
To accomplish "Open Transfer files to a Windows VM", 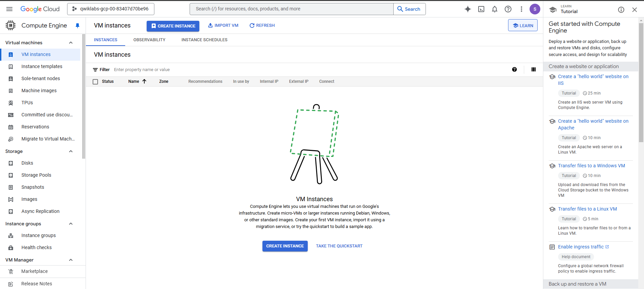I will click(x=591, y=166).
